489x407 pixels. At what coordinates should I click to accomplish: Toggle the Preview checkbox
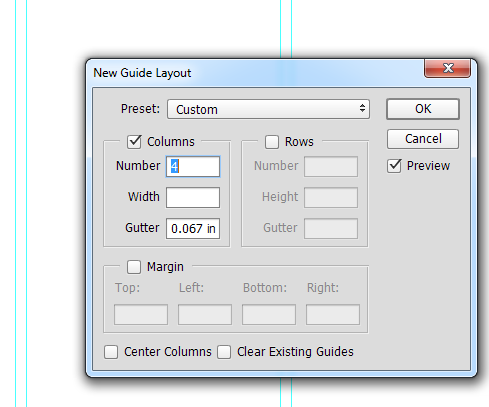point(394,166)
